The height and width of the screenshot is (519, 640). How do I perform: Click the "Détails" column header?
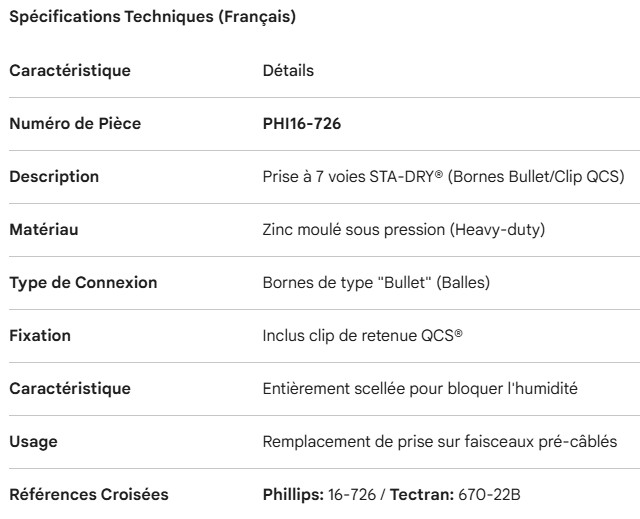click(288, 71)
